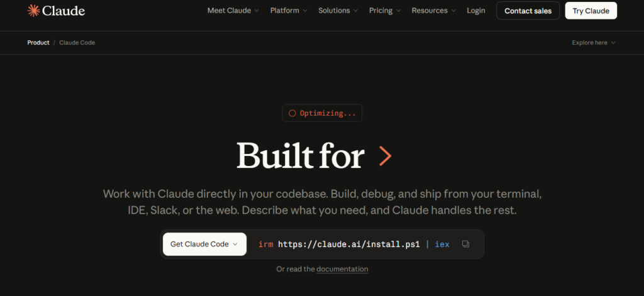
Task: Open the Resources dropdown
Action: pos(434,11)
